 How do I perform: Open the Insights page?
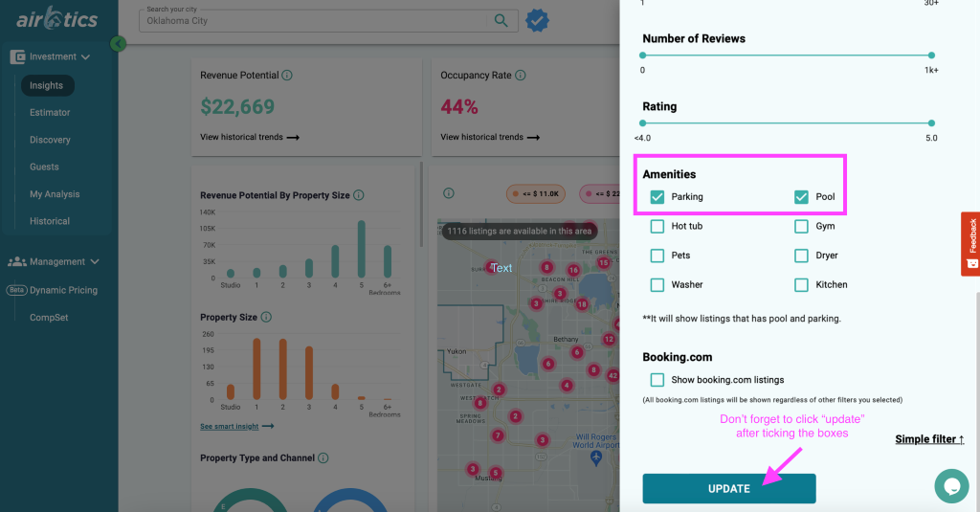click(x=47, y=85)
